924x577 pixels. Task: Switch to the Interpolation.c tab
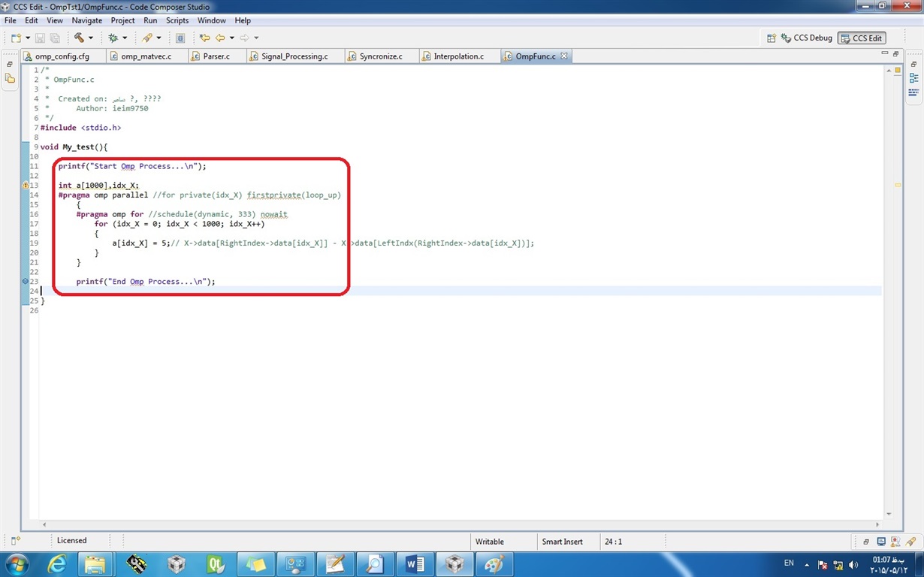click(x=458, y=56)
